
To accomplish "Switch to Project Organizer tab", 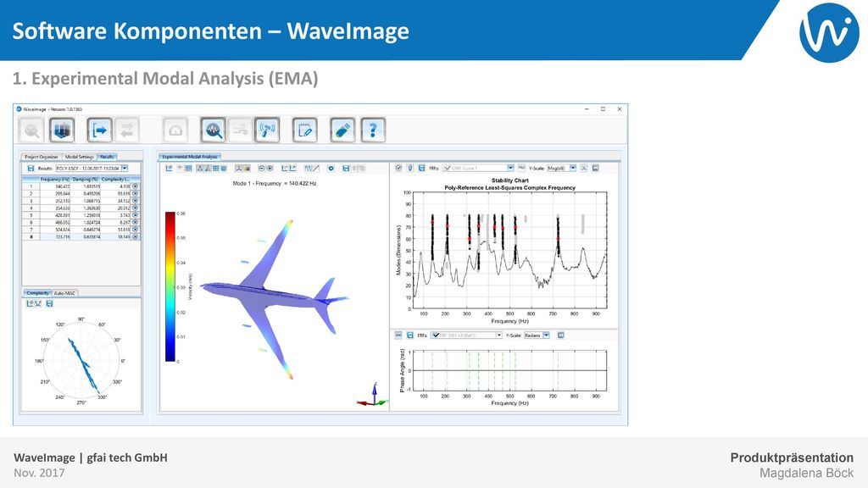I will point(41,157).
